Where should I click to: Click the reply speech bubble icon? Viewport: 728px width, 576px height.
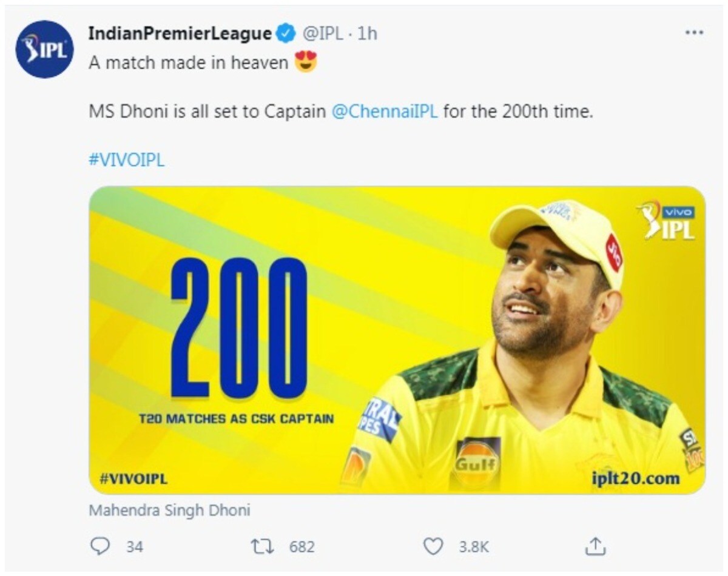[98, 546]
